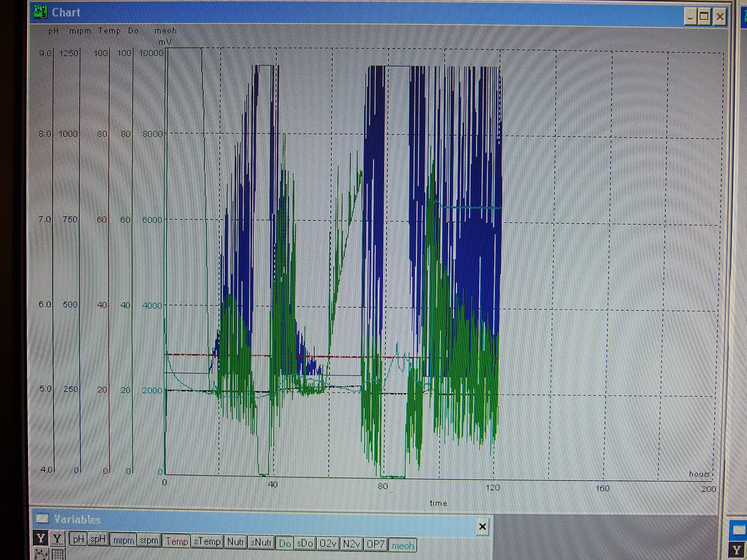Toggle the spH setpoint trace

click(98, 539)
